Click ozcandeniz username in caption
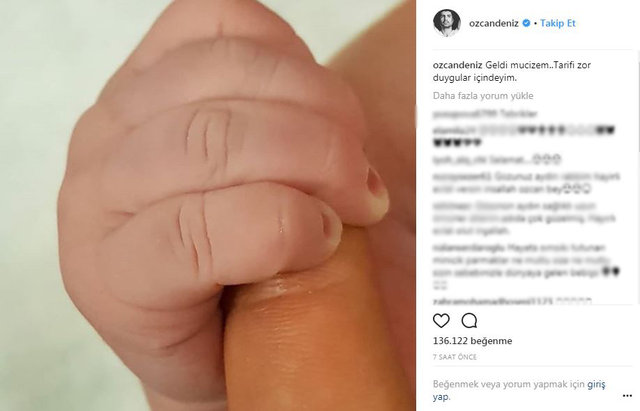The height and width of the screenshot is (411, 640). coord(458,65)
